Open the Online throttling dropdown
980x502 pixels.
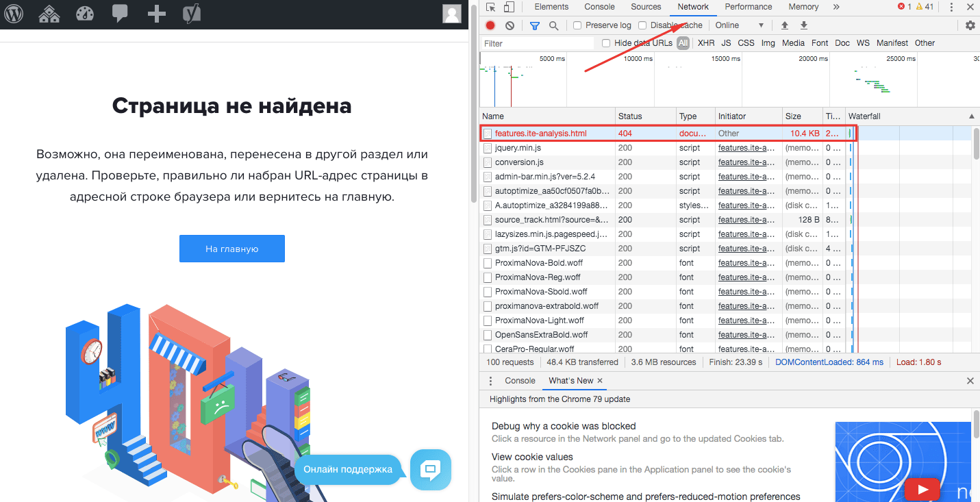coord(739,25)
